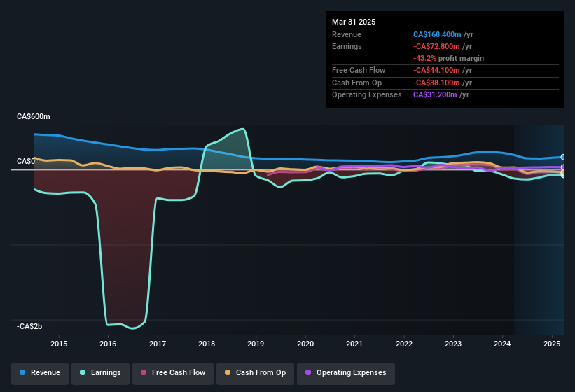Click the Cash From Op label in tooltip
Screen dimensions: 575x392
(356, 83)
